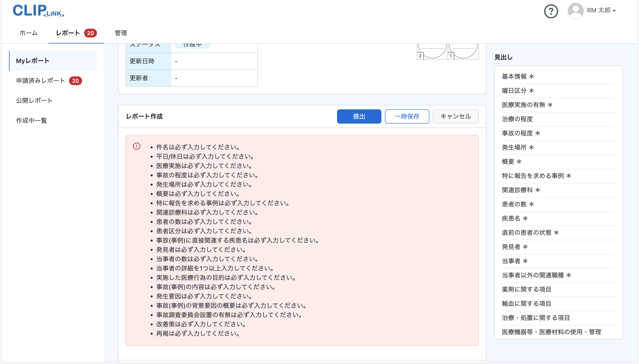The width and height of the screenshot is (639, 364).
Task: Select Myレポート in the sidebar
Action: [32, 61]
